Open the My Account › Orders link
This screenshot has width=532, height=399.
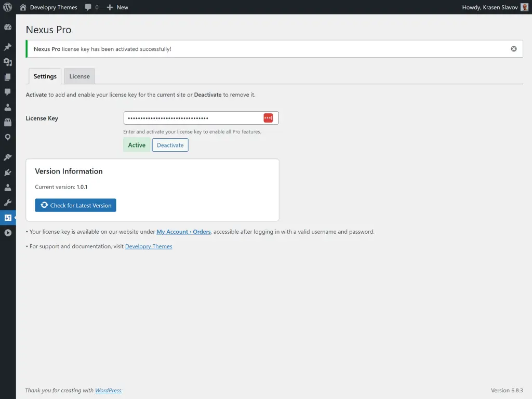(183, 232)
